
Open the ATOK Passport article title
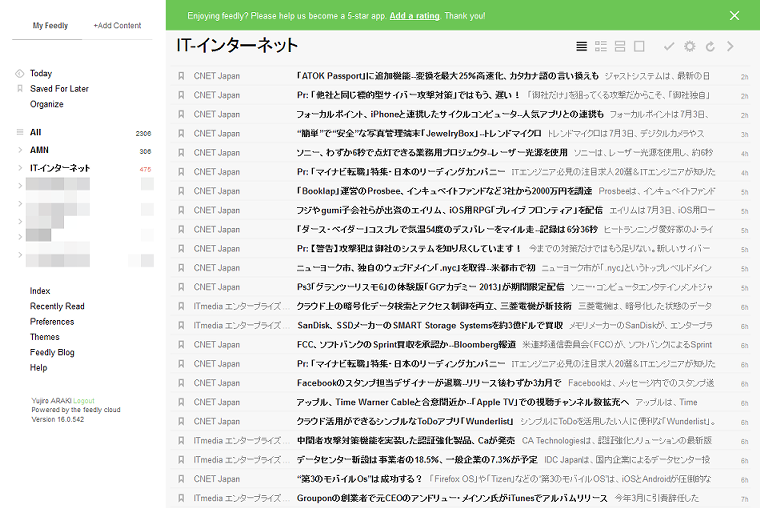click(x=447, y=76)
